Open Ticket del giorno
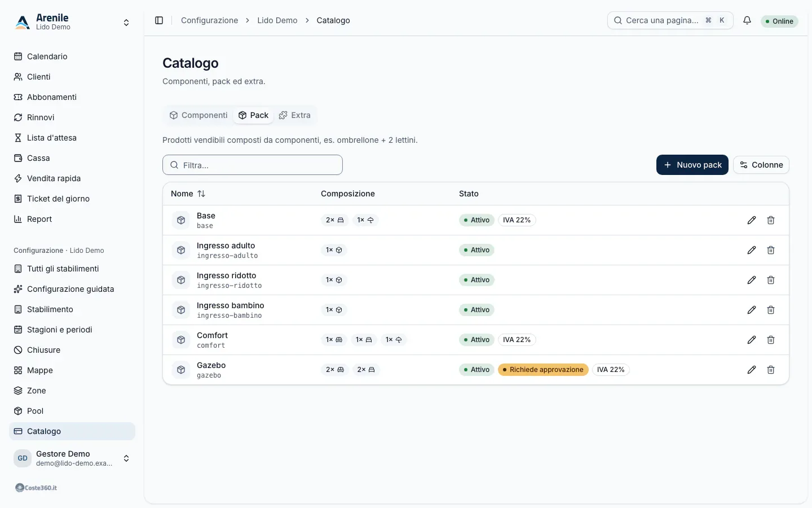This screenshot has width=812, height=508. [72, 199]
